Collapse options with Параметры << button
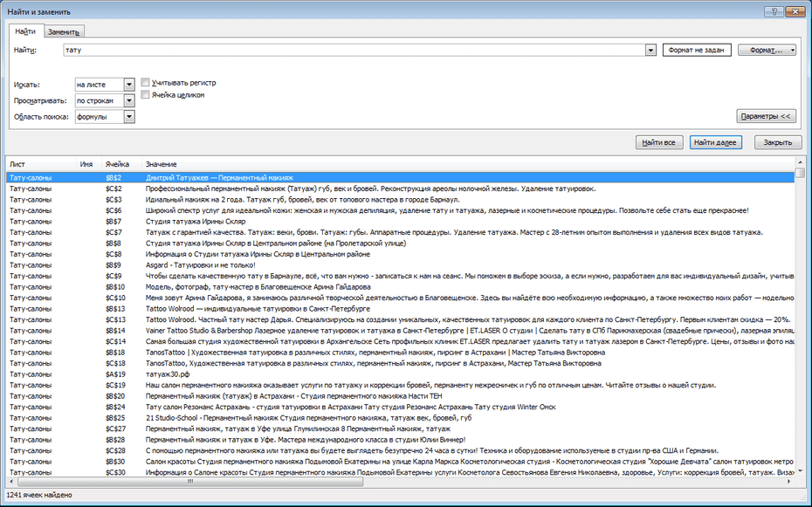812x507 pixels. pos(766,116)
